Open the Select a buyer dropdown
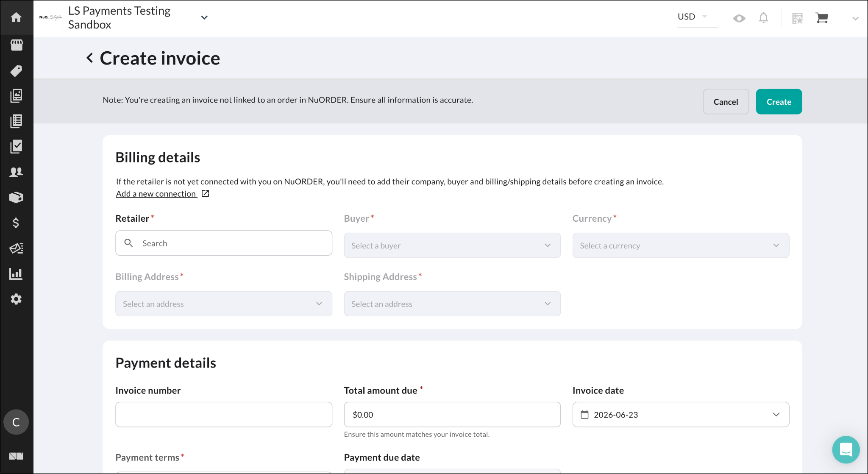This screenshot has width=868, height=474. click(452, 245)
